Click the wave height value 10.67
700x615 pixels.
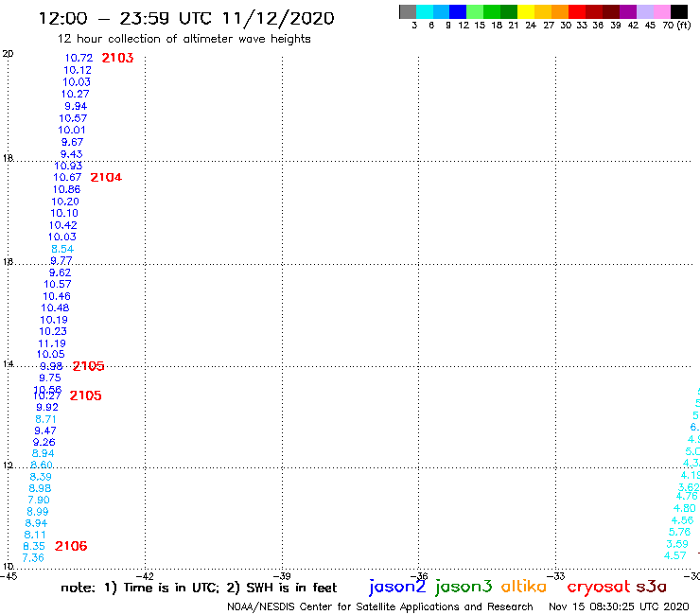pyautogui.click(x=67, y=177)
